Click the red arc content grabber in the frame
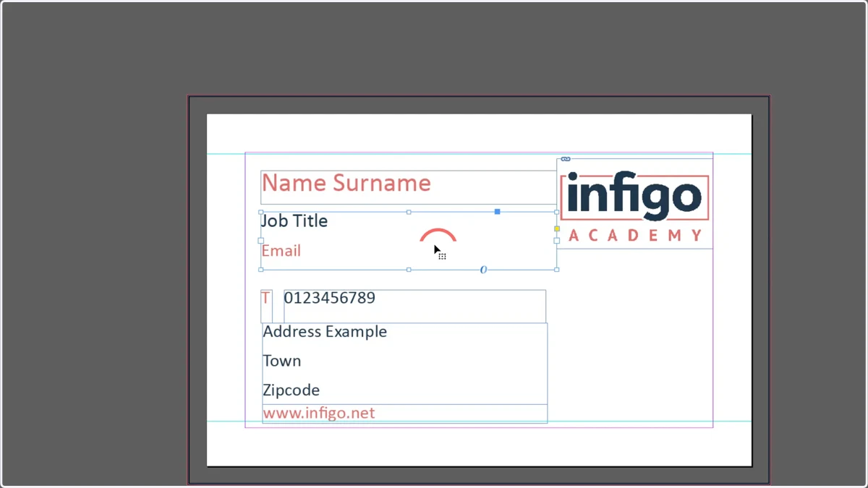The image size is (868, 488). pyautogui.click(x=438, y=235)
